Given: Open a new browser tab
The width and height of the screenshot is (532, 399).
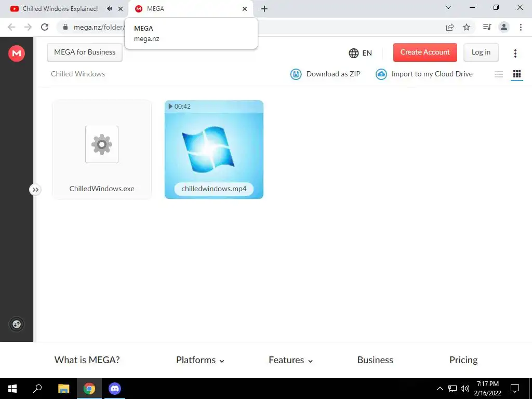Looking at the screenshot, I should coord(264,9).
